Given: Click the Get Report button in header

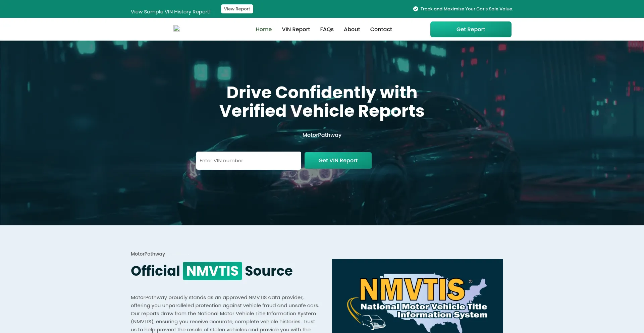Looking at the screenshot, I should click(x=471, y=30).
